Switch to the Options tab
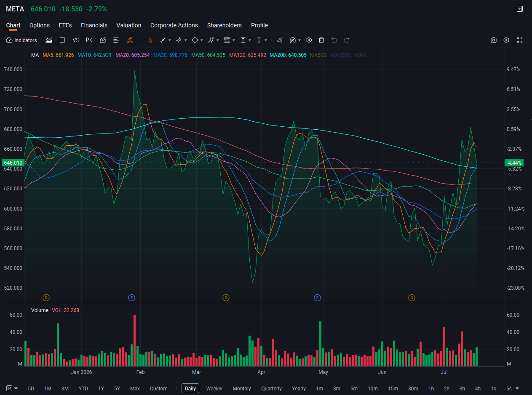Screen dimensions: 532x395 [40, 25]
